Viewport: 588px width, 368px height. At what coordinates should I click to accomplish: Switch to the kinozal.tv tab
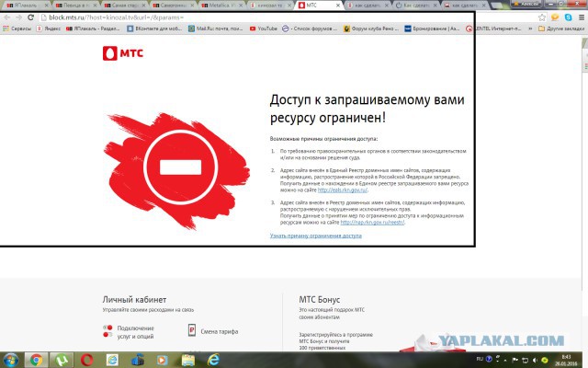point(270,6)
